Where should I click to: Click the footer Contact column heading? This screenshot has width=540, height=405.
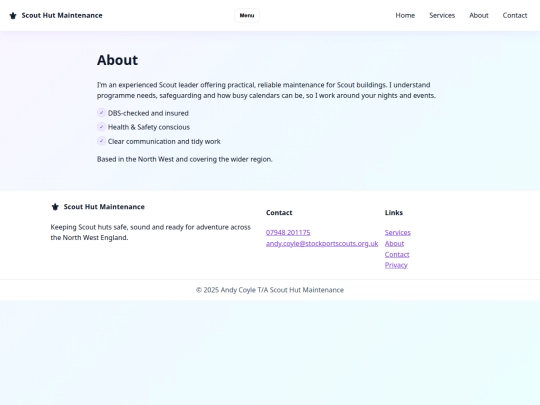[279, 213]
